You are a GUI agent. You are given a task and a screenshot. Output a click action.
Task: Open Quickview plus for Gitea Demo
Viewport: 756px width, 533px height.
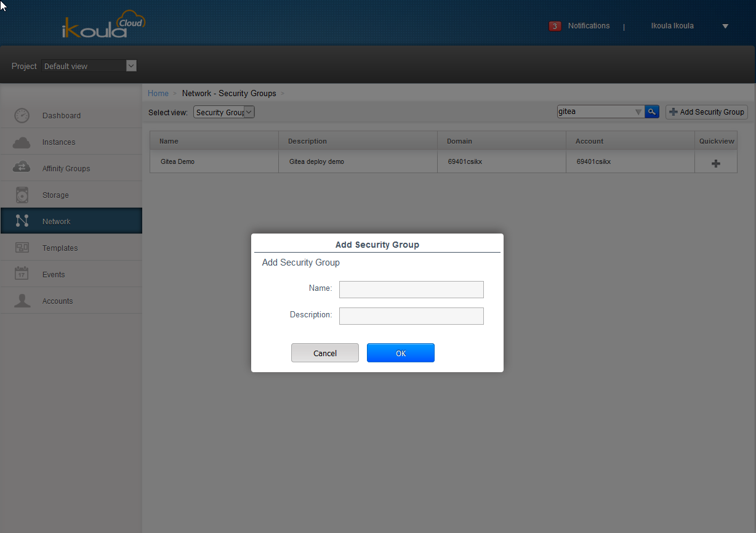point(716,163)
